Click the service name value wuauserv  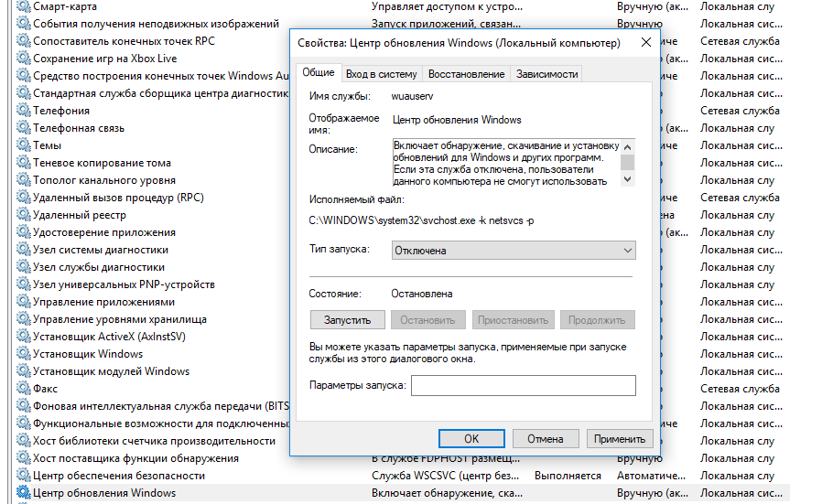412,96
